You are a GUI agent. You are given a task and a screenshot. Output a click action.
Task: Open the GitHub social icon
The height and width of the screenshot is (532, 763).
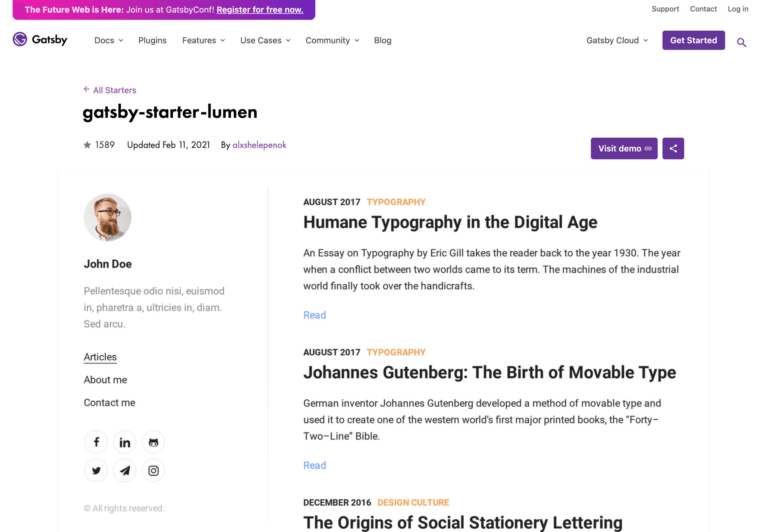153,442
